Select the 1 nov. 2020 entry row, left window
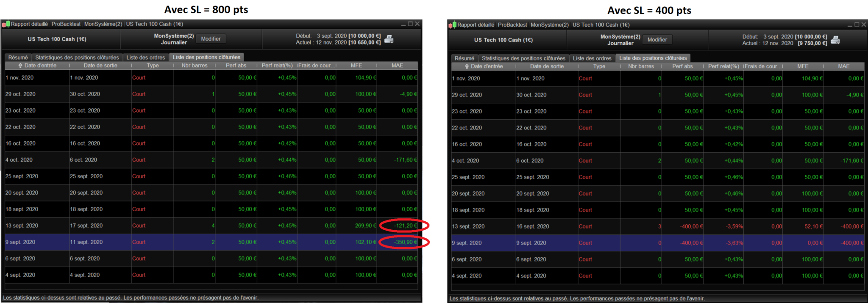This screenshot has height=303, width=868. (x=211, y=78)
